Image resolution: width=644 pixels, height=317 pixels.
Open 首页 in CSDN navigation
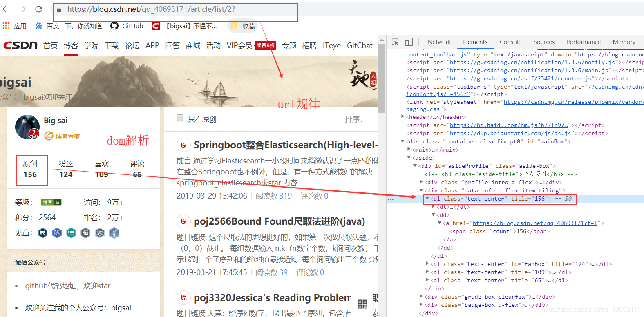click(51, 45)
